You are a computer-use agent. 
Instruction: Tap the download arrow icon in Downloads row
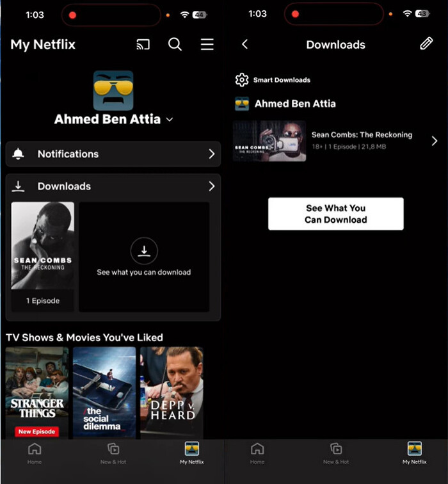coord(18,186)
